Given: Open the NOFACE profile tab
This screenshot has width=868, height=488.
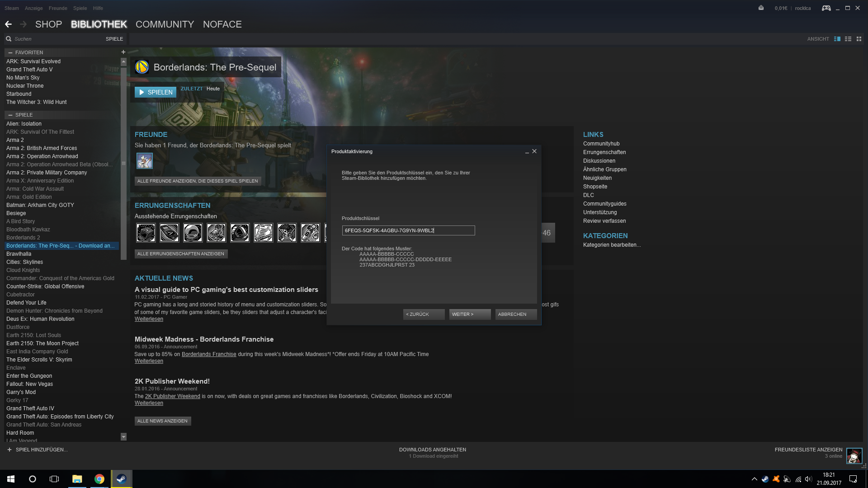Looking at the screenshot, I should pyautogui.click(x=222, y=24).
